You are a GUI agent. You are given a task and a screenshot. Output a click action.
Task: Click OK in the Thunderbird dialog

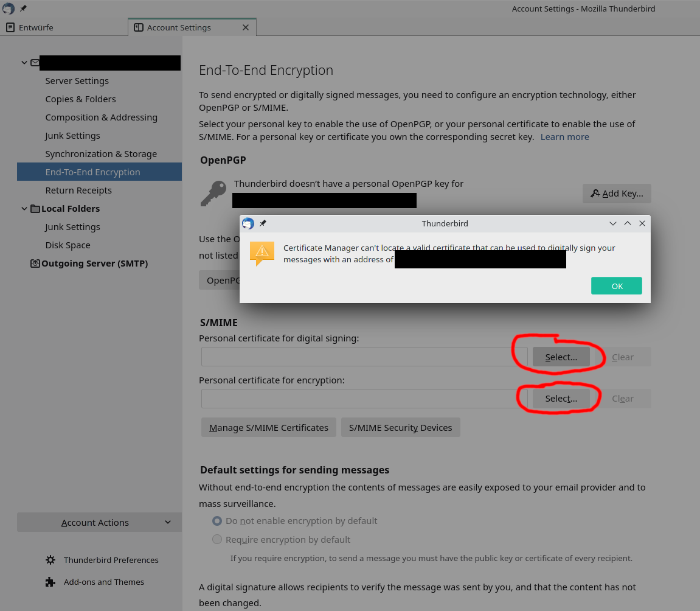[x=616, y=286]
